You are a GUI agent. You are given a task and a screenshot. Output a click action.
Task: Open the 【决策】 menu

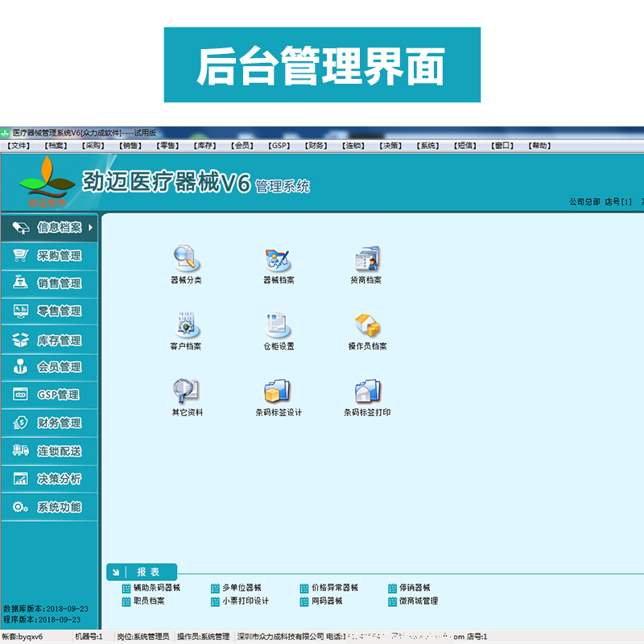[390, 146]
